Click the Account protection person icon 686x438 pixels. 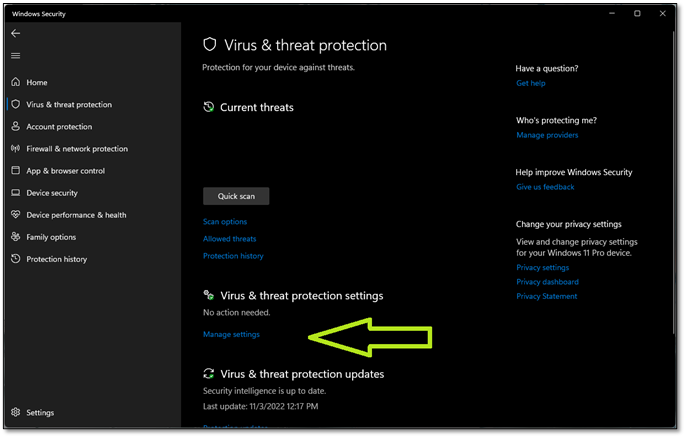(x=16, y=127)
